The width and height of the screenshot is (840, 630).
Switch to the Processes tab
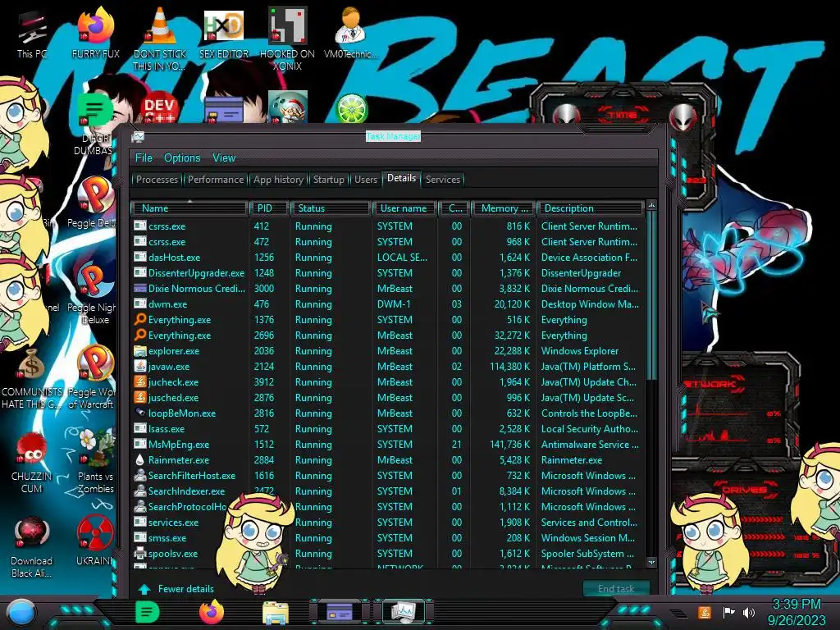pyautogui.click(x=157, y=180)
